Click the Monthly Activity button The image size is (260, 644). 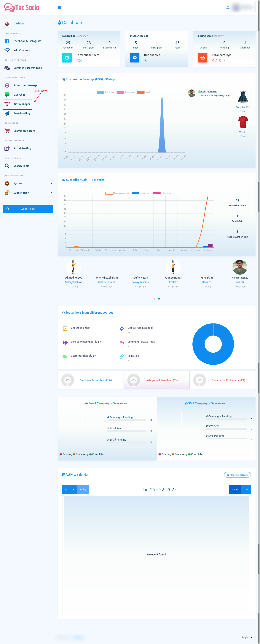(x=237, y=475)
